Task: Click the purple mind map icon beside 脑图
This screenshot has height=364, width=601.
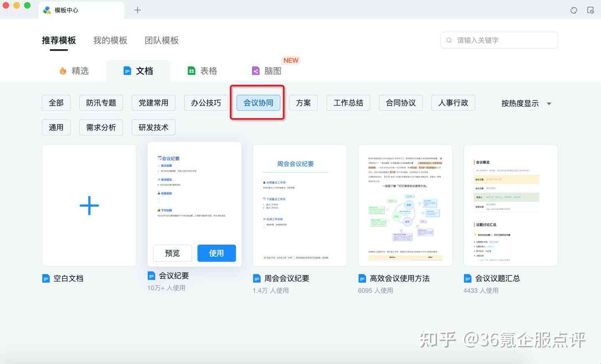Action: click(x=256, y=71)
